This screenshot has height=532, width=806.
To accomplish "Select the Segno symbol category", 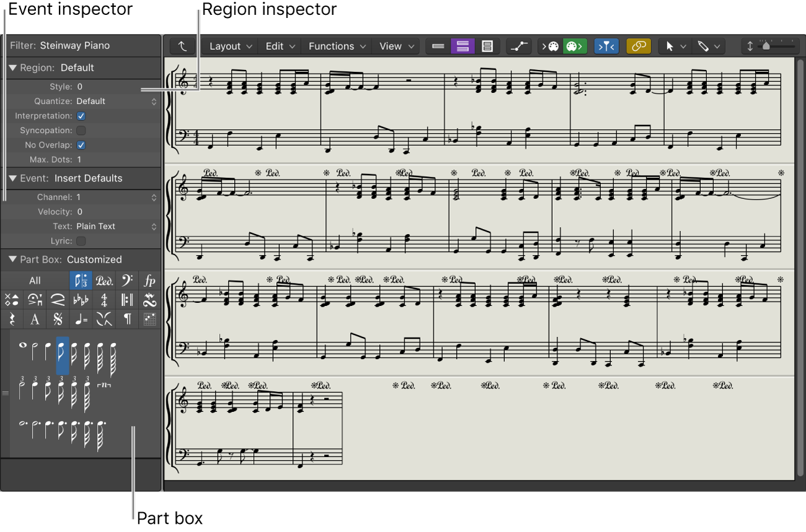I will 57,319.
